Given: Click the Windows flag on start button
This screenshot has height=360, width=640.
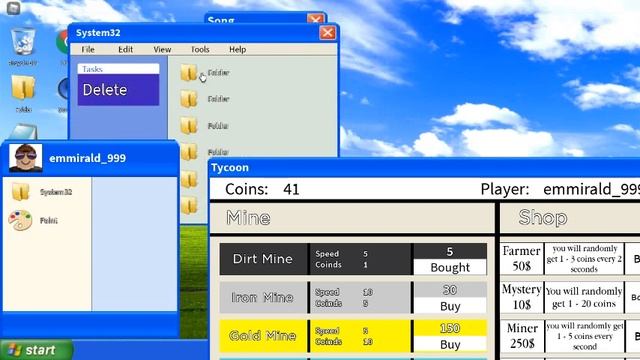Looking at the screenshot, I should click(x=14, y=350).
